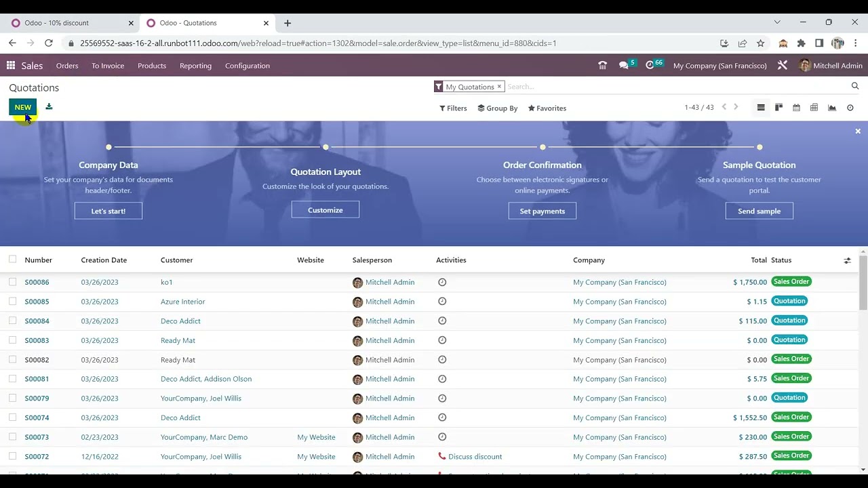This screenshot has height=488, width=868.
Task: Reload the browser page
Action: click(49, 43)
